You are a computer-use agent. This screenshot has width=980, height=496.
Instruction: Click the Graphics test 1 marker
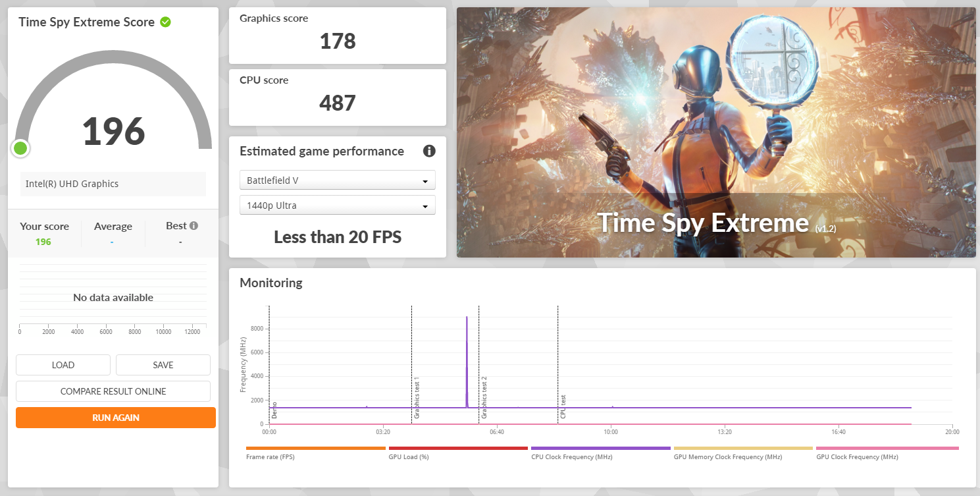(x=417, y=399)
